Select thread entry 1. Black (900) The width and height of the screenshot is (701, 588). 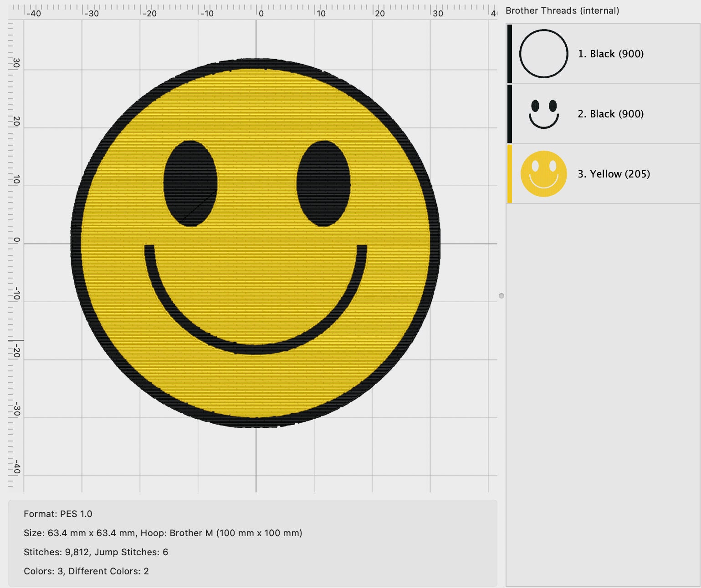(x=610, y=54)
